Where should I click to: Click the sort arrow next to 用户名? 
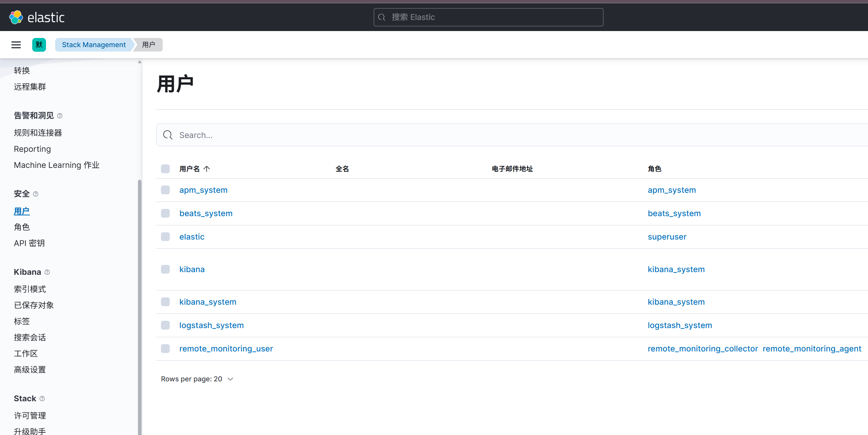[x=207, y=169]
